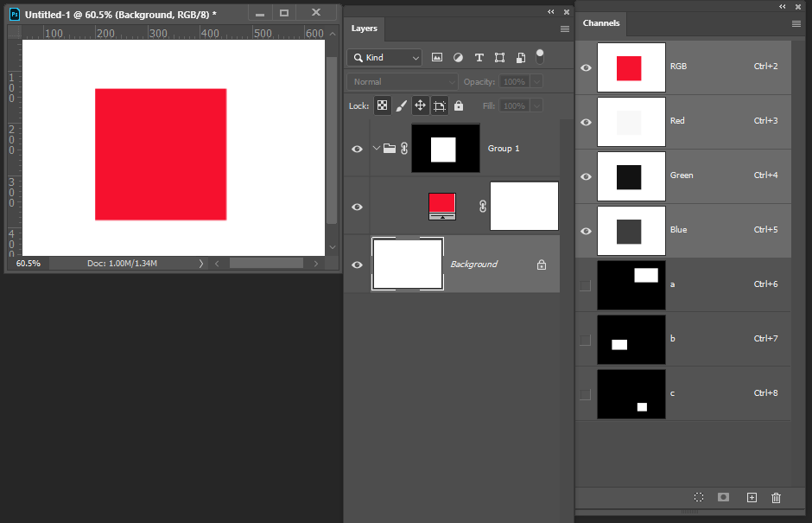This screenshot has width=812, height=523.
Task: Select alpha channel a thumbnail
Action: coord(631,285)
